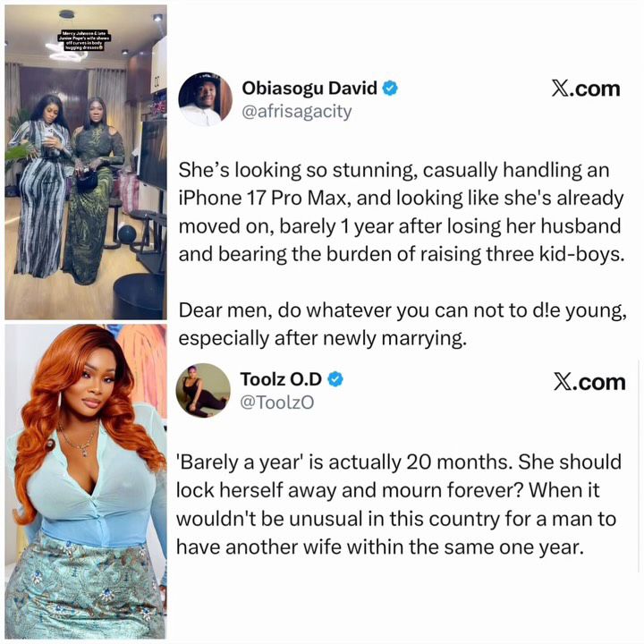Open the @afrisagacity handle link
Image resolution: width=644 pixels, height=644 pixels.
(x=297, y=112)
